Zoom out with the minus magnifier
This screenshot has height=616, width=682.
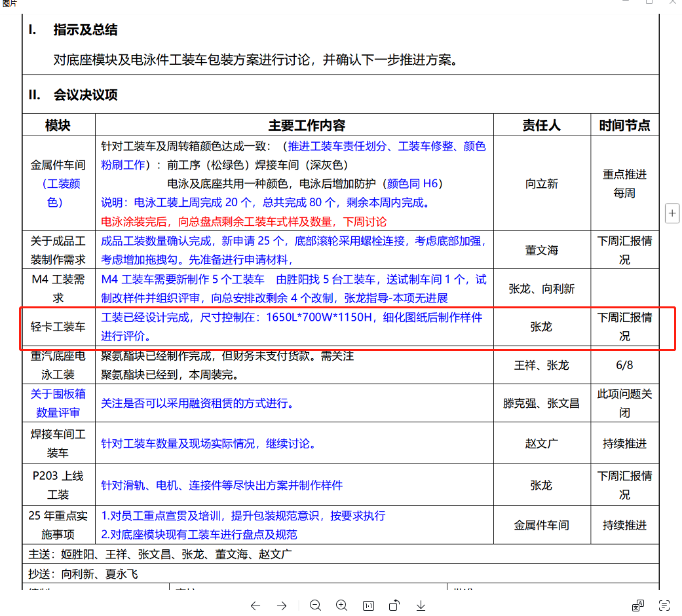coord(315,605)
